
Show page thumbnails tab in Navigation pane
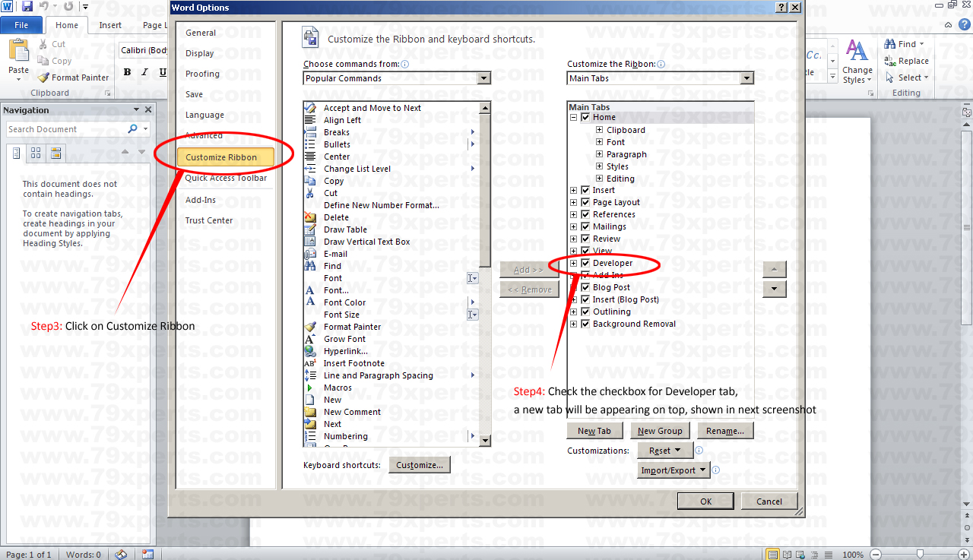(36, 153)
